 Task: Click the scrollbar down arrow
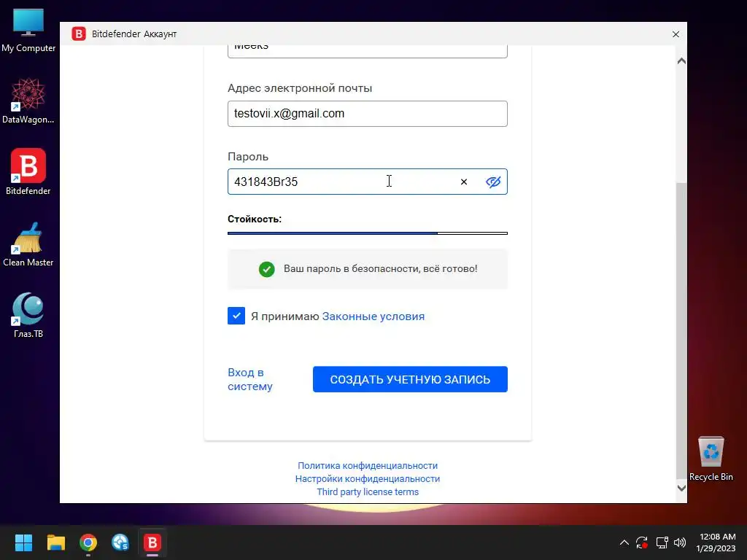pos(681,488)
